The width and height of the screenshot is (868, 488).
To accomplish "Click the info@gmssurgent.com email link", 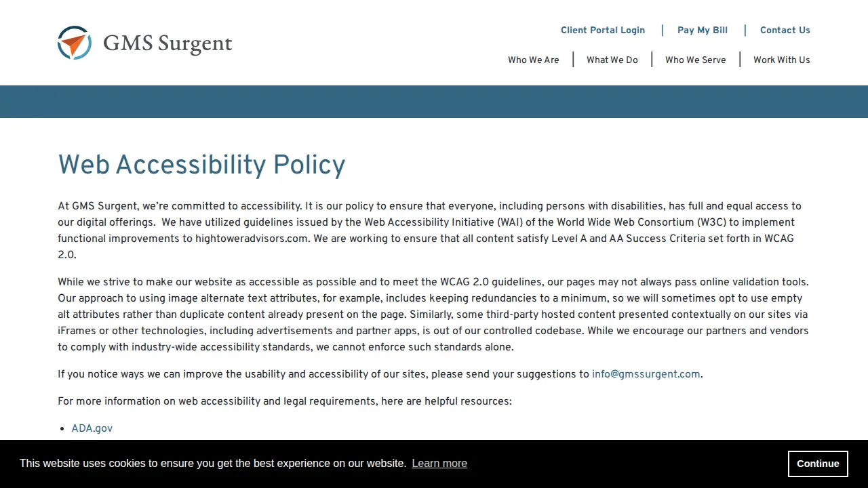I will click(646, 374).
